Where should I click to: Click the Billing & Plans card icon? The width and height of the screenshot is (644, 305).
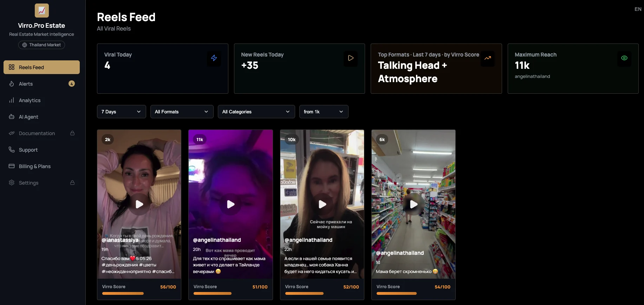tap(12, 166)
